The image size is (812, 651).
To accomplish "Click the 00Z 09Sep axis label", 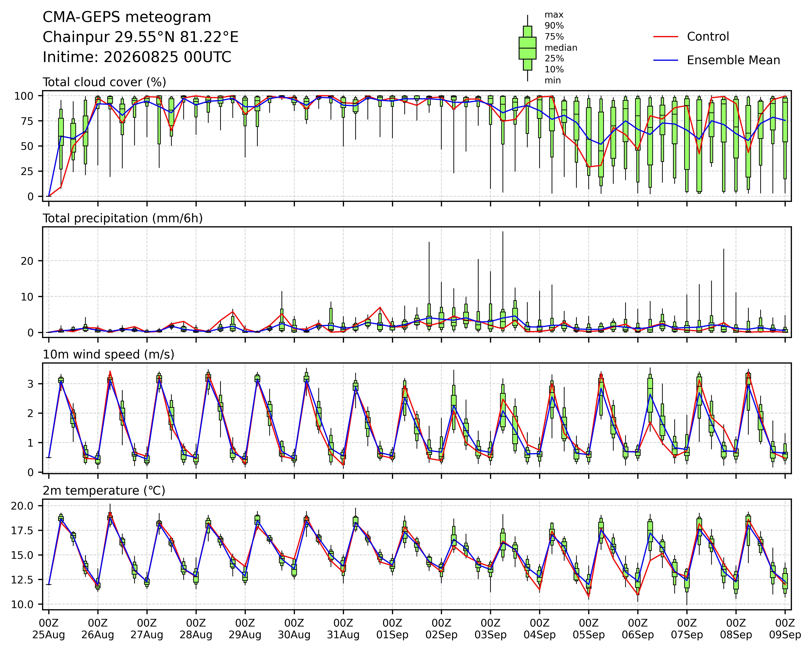I will click(785, 629).
